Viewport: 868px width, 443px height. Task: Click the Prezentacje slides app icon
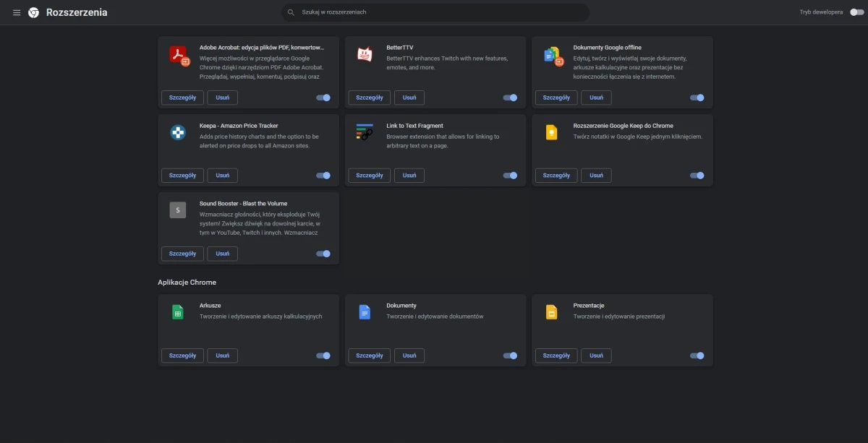[x=551, y=312]
